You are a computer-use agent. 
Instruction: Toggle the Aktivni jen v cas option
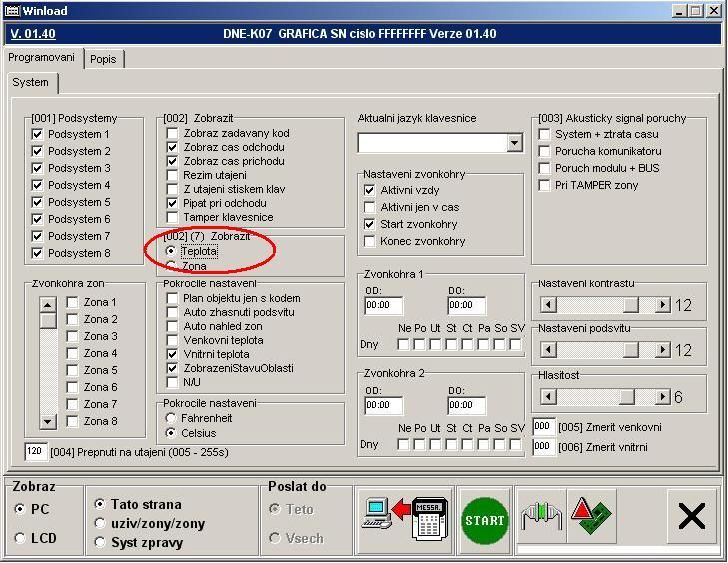point(370,207)
